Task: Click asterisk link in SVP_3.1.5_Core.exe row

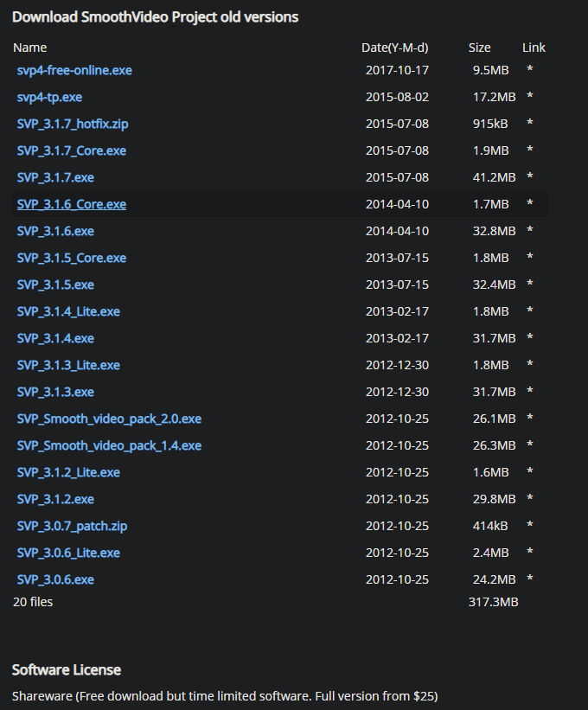Action: click(x=529, y=259)
